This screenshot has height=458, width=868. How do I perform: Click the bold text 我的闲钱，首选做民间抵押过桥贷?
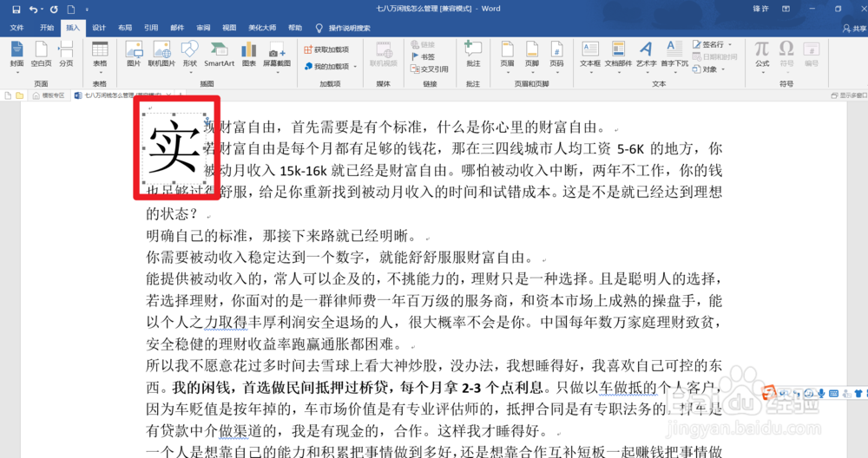coord(280,387)
